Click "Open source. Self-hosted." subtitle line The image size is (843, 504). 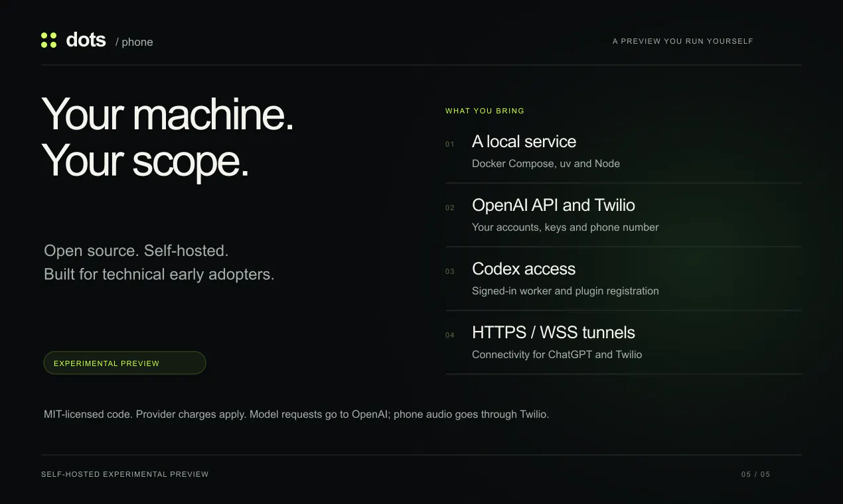pyautogui.click(x=136, y=251)
